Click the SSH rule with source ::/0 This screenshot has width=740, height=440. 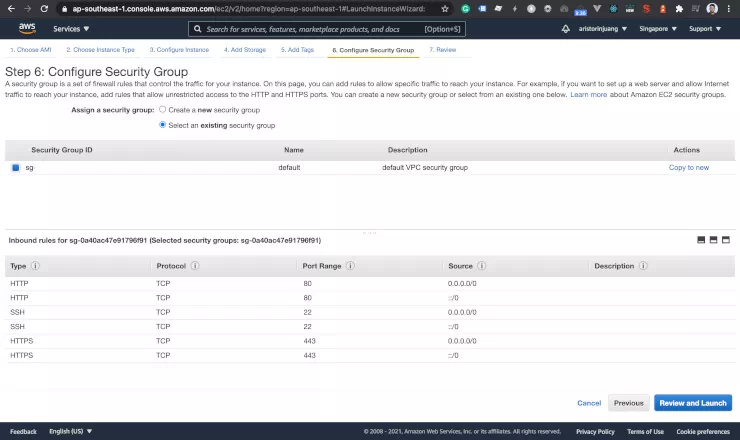370,327
